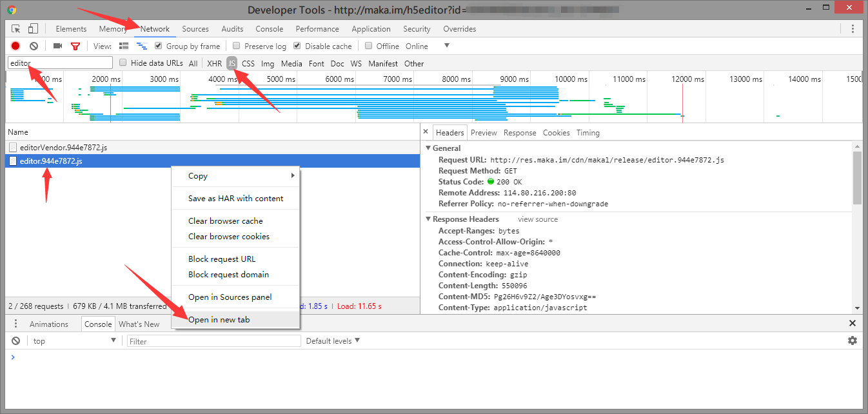Switch to large request rows view icon
868x414 pixels.
click(124, 46)
